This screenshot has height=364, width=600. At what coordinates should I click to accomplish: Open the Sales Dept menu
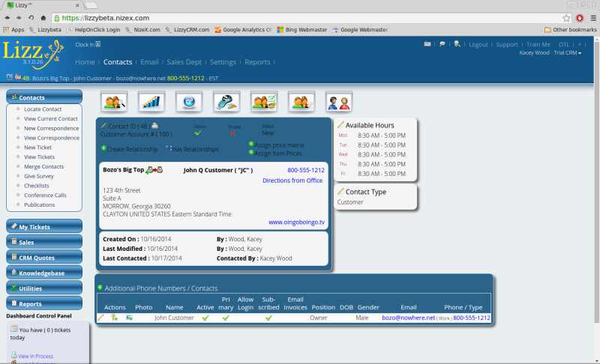184,62
